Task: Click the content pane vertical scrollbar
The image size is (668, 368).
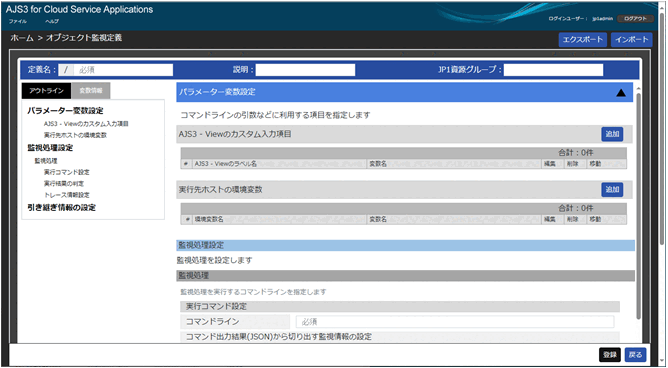Action: pyautogui.click(x=638, y=205)
